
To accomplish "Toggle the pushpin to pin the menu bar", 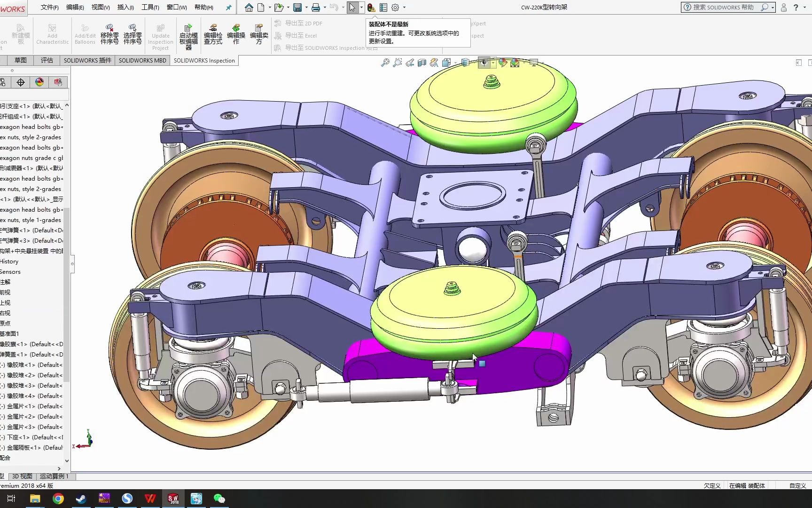I will tap(229, 8).
